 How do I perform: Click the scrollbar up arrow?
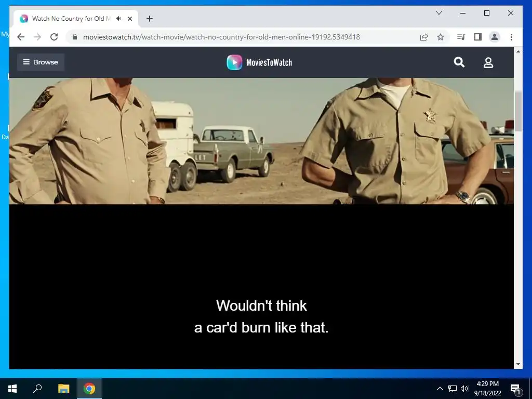click(518, 51)
